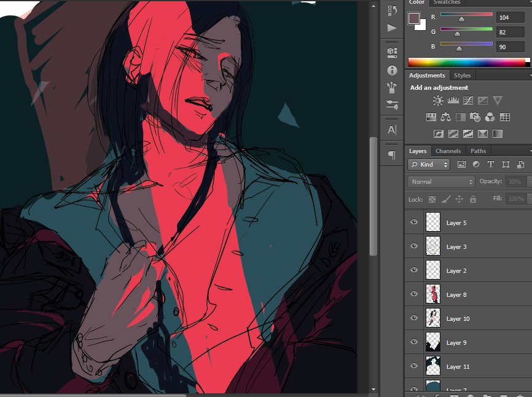
Task: Filter layers by type layers icon
Action: (x=491, y=165)
